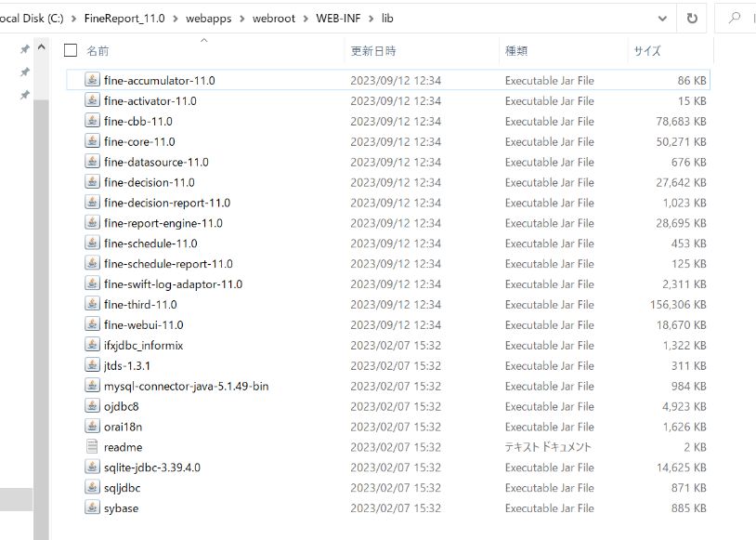Select the file named sybase
Viewport: 756px width, 540px height.
pyautogui.click(x=121, y=508)
